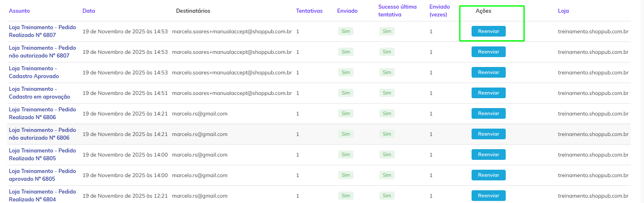Open the Cadastro Aprovado email subject

point(34,72)
